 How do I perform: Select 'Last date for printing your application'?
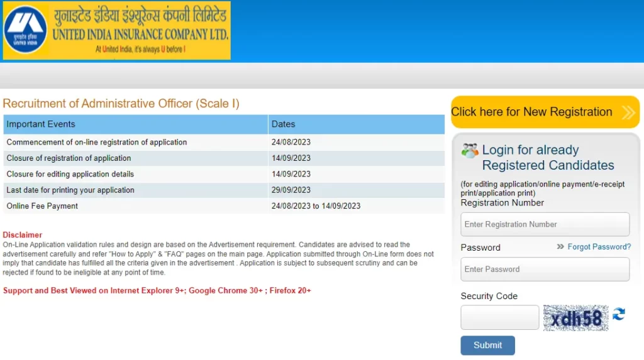tap(70, 190)
